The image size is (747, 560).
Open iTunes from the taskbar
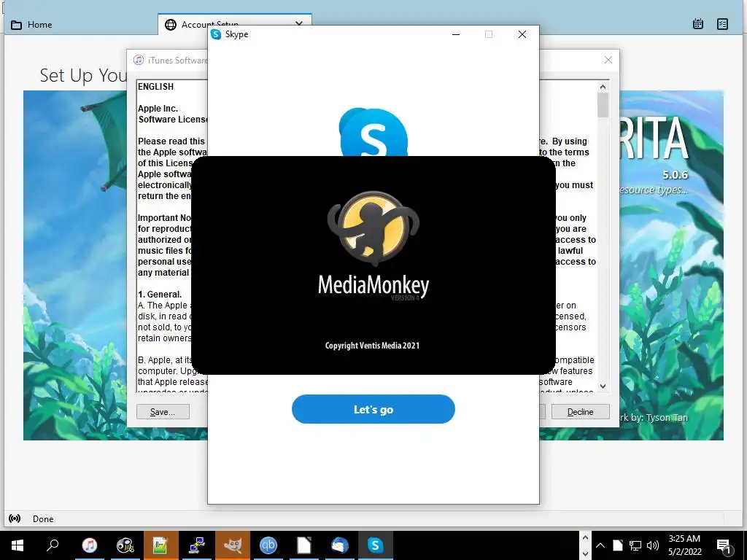[x=89, y=545]
